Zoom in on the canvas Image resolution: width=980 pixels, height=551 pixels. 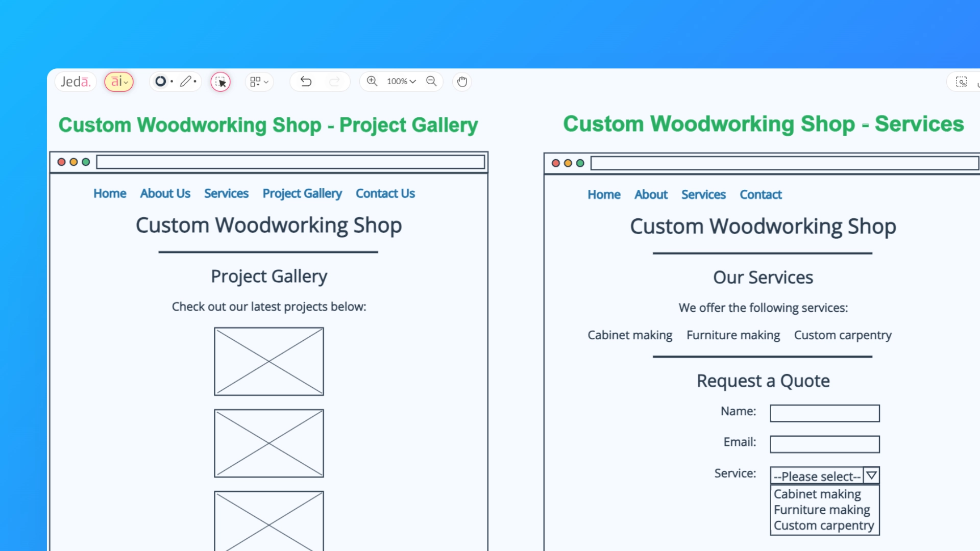click(372, 81)
